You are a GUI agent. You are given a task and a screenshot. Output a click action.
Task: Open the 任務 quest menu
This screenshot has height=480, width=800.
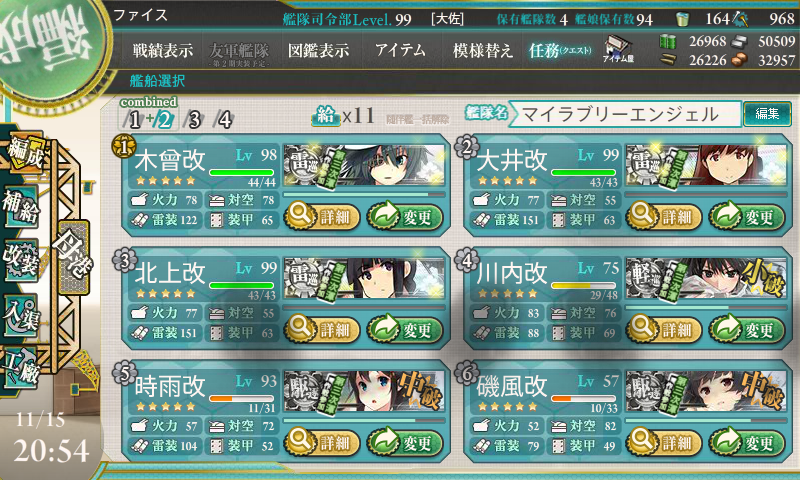coord(560,50)
